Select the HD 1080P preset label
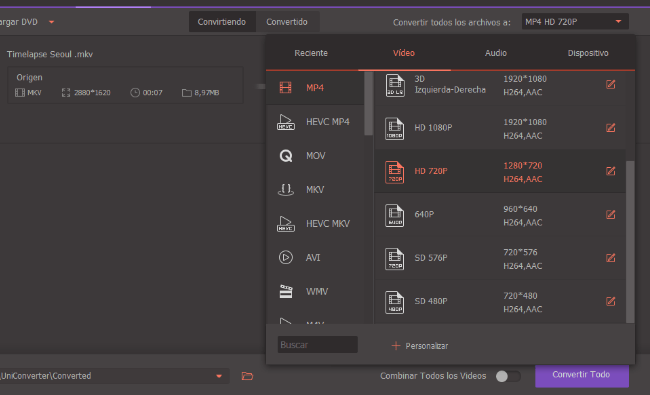The image size is (650, 395). tap(433, 128)
